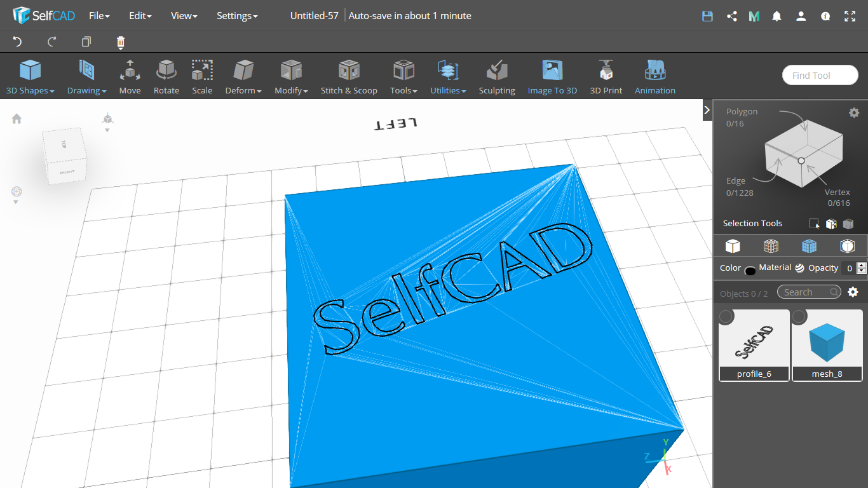The height and width of the screenshot is (488, 868).
Task: Click the profile_6 object thumbnail
Action: click(x=754, y=345)
